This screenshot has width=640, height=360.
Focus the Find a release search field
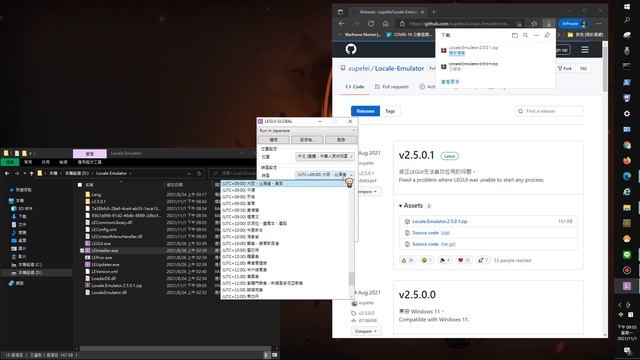[549, 111]
